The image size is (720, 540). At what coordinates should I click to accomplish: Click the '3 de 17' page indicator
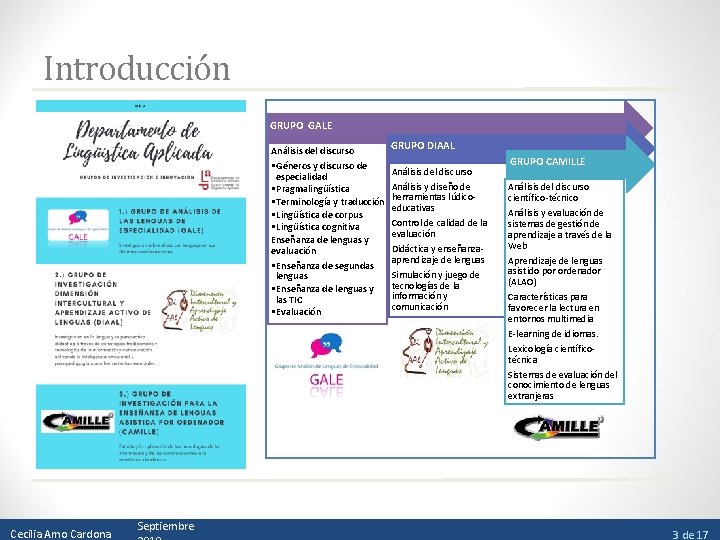click(690, 534)
